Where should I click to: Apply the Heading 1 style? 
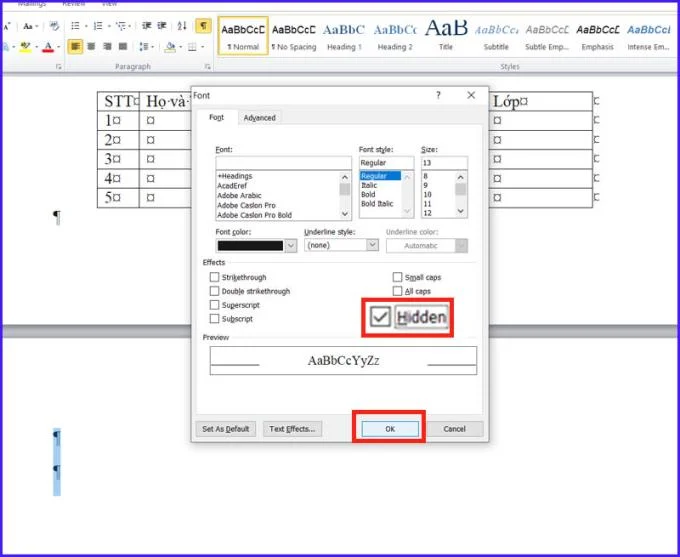click(344, 36)
